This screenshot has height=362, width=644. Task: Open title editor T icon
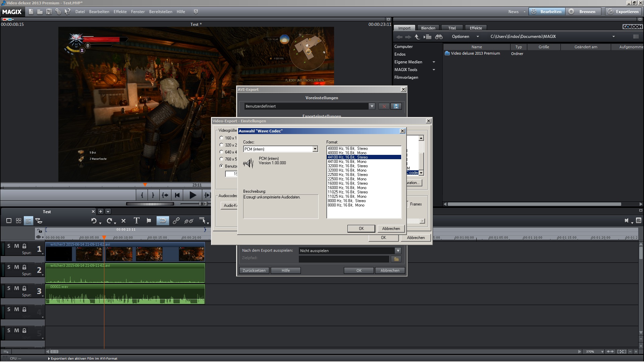tap(136, 220)
